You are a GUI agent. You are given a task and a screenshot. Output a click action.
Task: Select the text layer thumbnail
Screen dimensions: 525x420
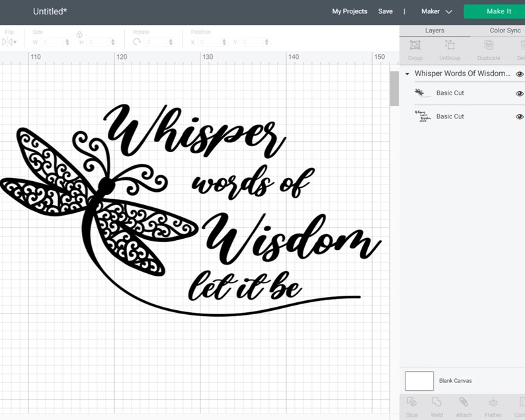click(x=423, y=116)
